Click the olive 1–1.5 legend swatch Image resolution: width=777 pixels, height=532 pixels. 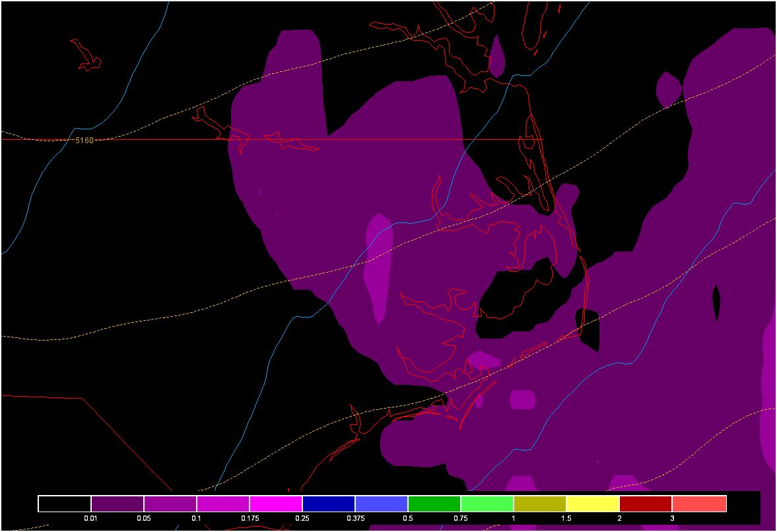(x=540, y=504)
